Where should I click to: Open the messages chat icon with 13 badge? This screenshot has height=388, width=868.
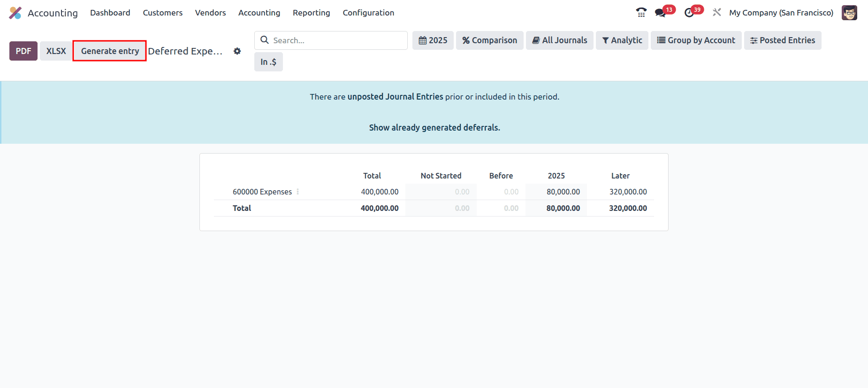coord(661,13)
